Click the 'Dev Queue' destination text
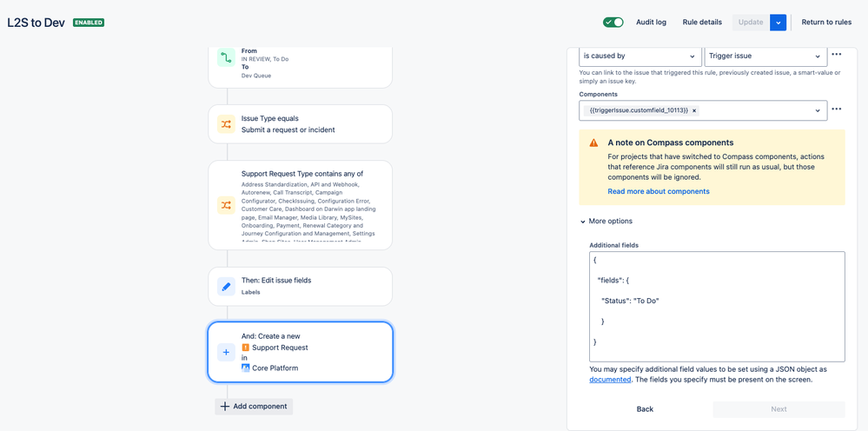The image size is (868, 431). tap(255, 76)
